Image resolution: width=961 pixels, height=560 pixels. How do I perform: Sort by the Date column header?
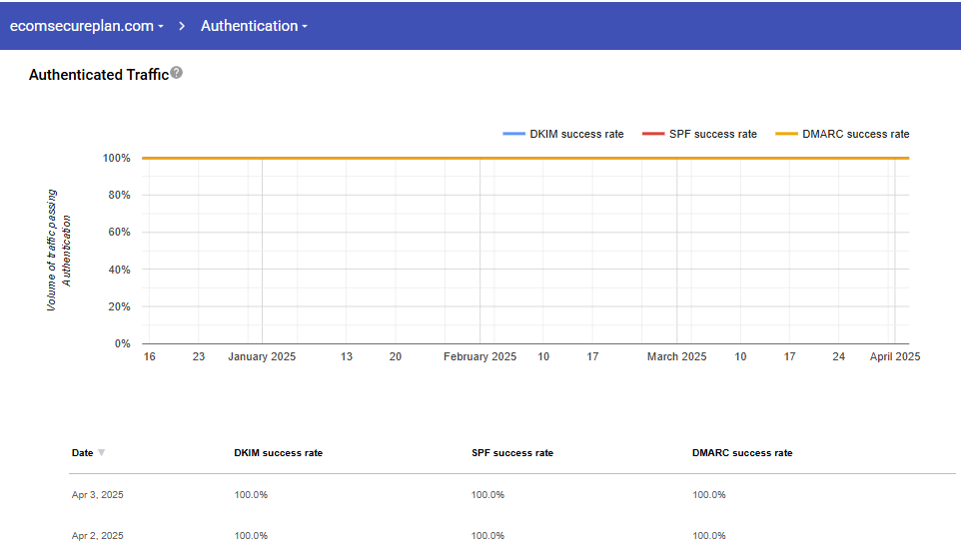[x=82, y=453]
